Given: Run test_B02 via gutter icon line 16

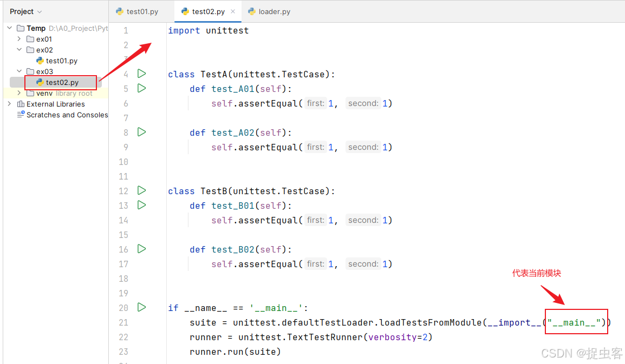Looking at the screenshot, I should pos(141,249).
